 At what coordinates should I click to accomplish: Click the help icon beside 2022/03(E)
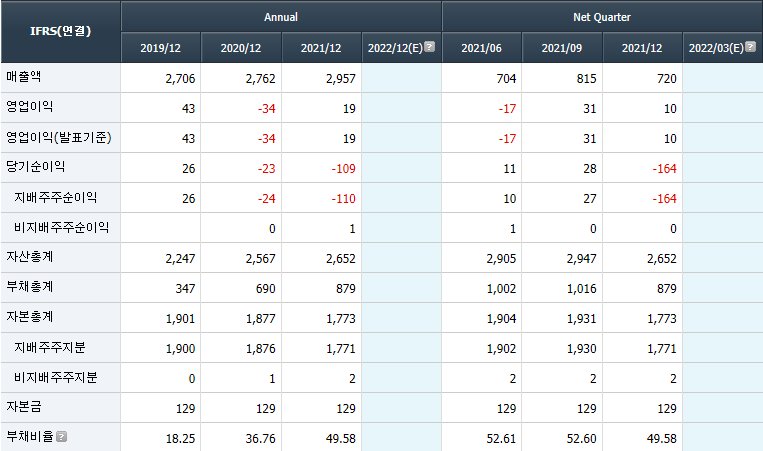tap(750, 47)
